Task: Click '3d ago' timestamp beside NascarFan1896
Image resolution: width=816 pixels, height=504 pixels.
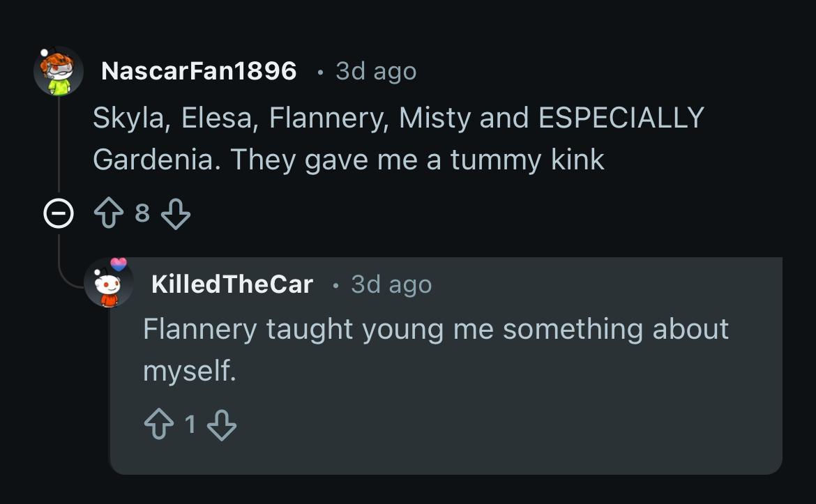Action: click(376, 71)
